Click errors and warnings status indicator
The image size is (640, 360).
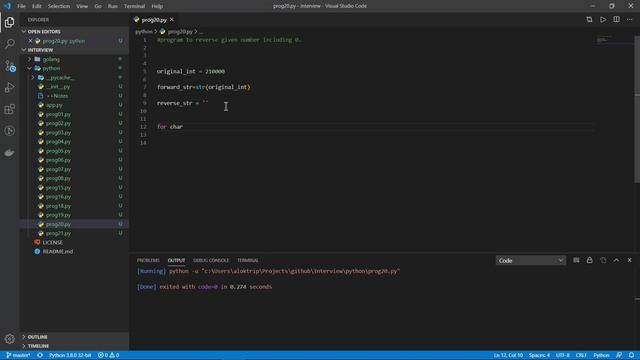pyautogui.click(x=109, y=356)
